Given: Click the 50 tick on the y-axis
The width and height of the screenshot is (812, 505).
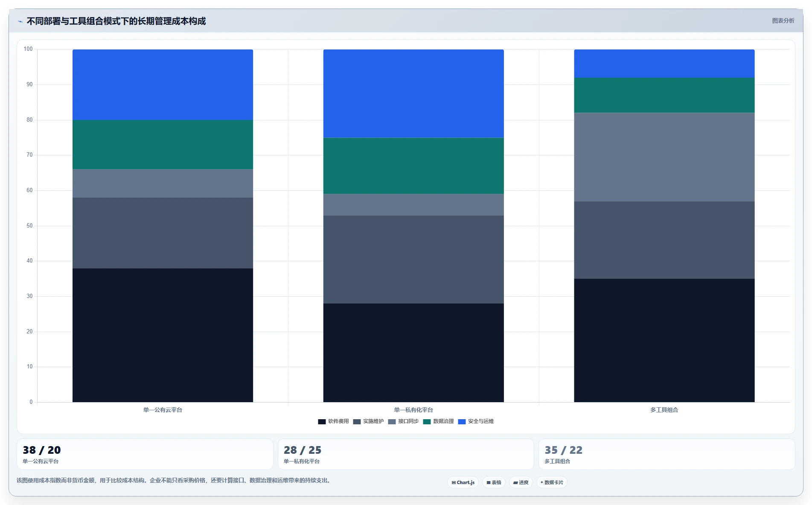Looking at the screenshot, I should click(29, 226).
